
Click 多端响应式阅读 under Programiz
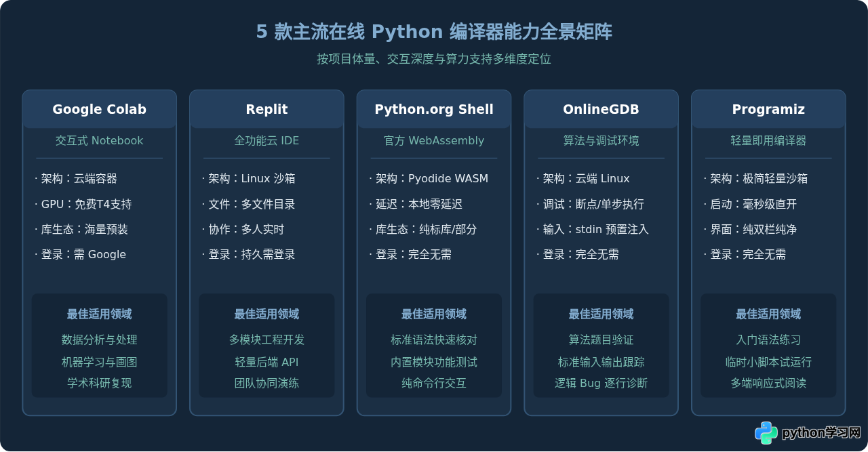click(768, 383)
